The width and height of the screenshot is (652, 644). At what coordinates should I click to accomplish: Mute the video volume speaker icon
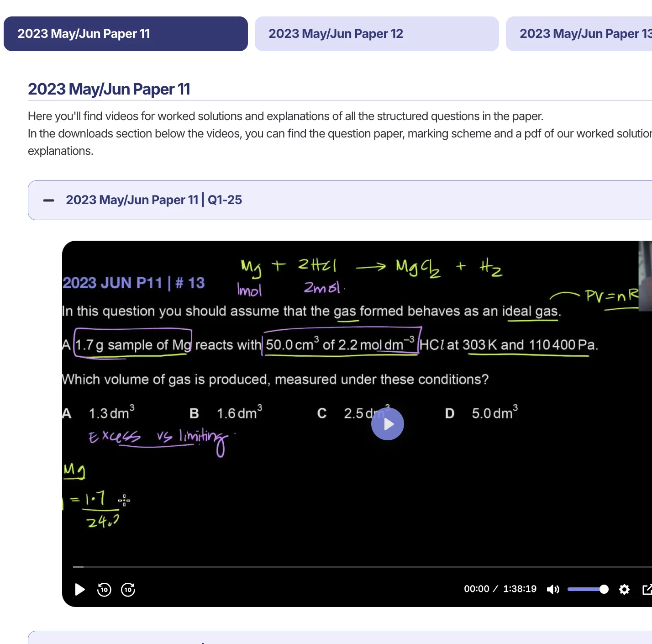(553, 589)
